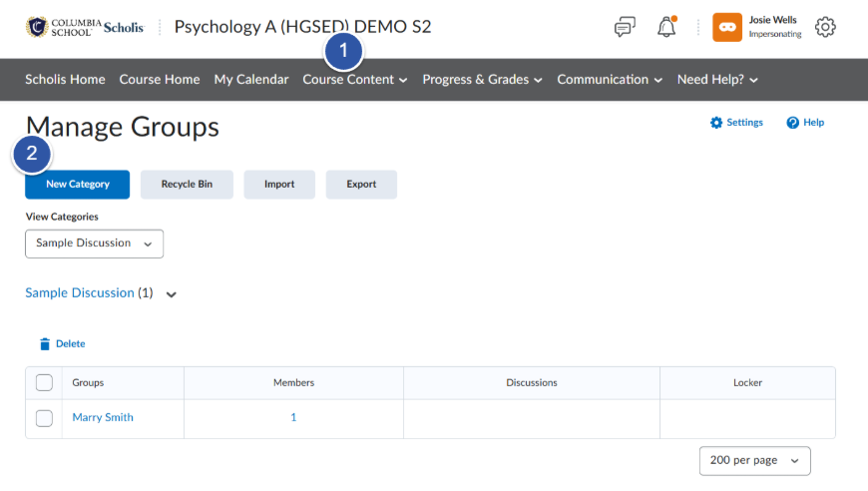Image resolution: width=868 pixels, height=491 pixels.
Task: Click the Help question mark icon
Action: (x=793, y=123)
